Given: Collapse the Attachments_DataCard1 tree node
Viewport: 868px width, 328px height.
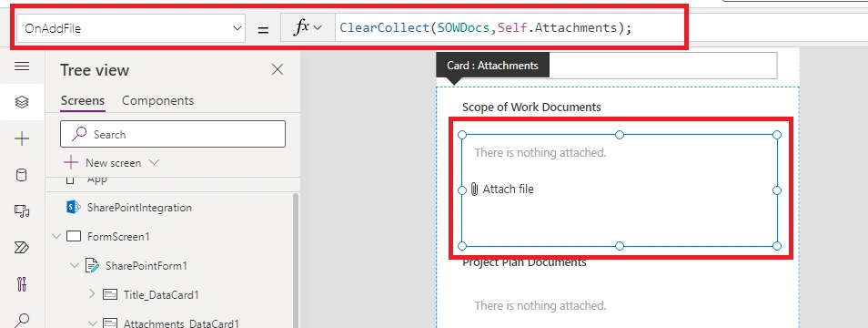Looking at the screenshot, I should 93,323.
